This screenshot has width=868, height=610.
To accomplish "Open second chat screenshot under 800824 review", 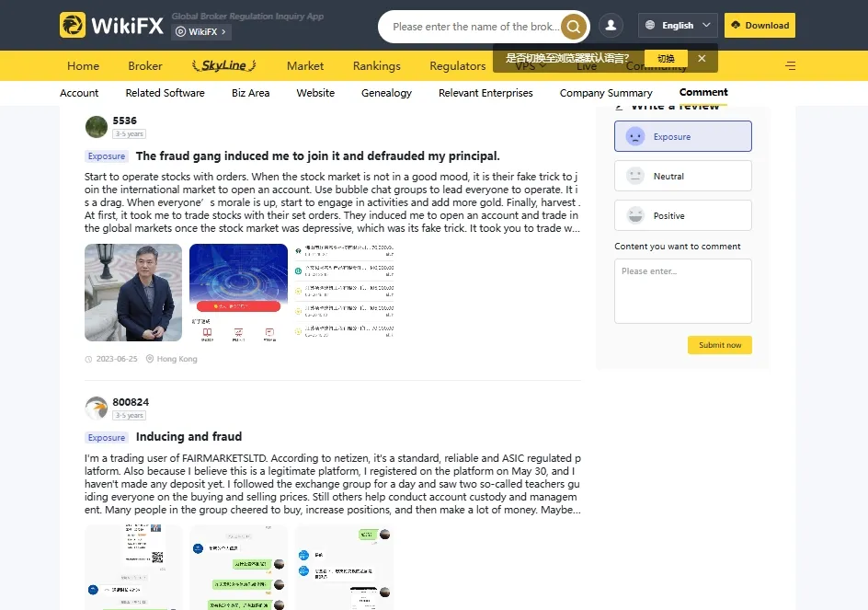I will [x=238, y=568].
